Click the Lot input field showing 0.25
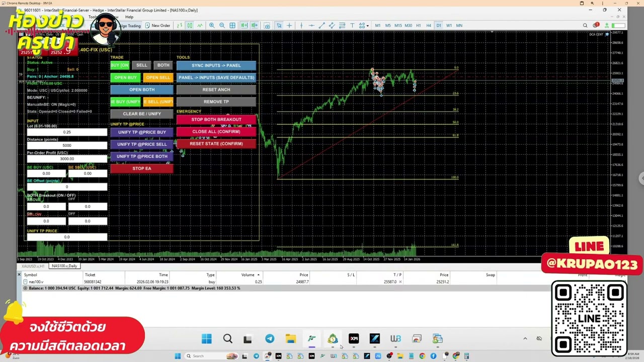644x362 pixels. pyautogui.click(x=67, y=132)
